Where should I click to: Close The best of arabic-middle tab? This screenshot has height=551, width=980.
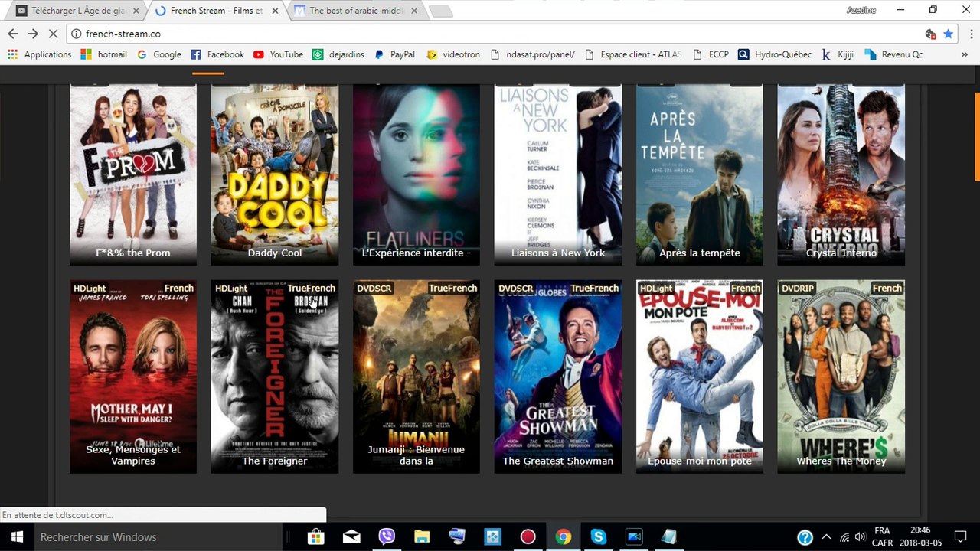tap(413, 11)
